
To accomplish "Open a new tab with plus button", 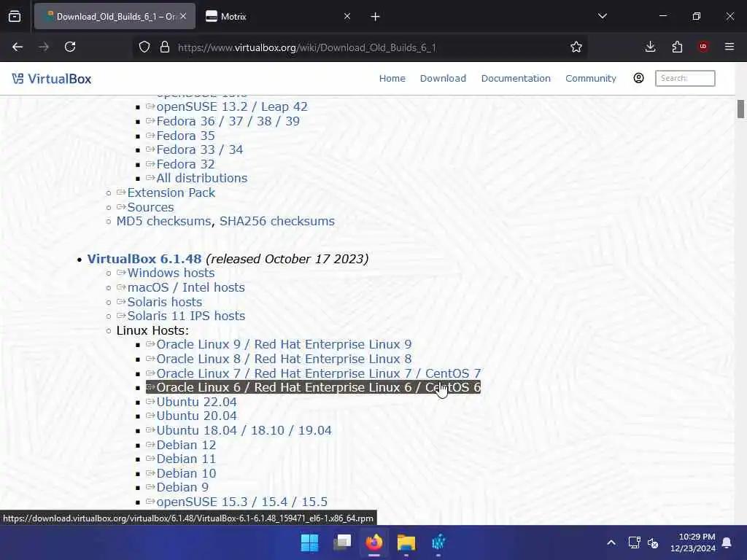I will coord(375,17).
